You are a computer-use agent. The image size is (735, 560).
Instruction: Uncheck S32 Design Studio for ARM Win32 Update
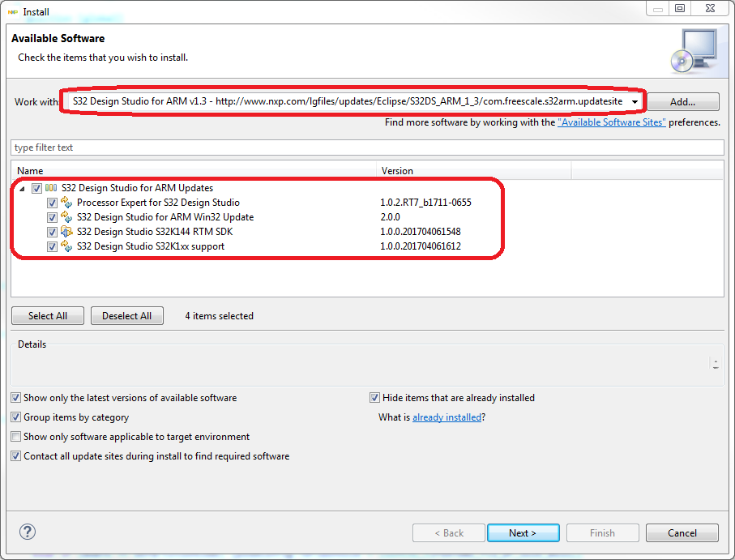(x=52, y=217)
